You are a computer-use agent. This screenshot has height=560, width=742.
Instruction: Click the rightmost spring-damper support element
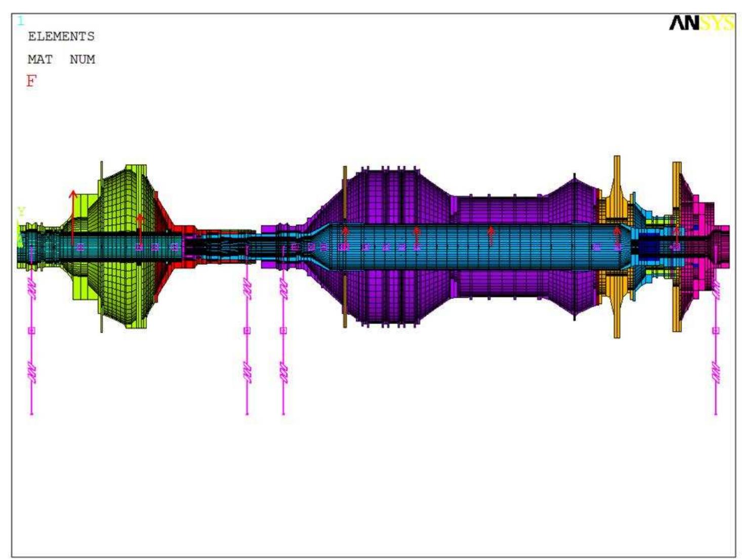tap(715, 332)
